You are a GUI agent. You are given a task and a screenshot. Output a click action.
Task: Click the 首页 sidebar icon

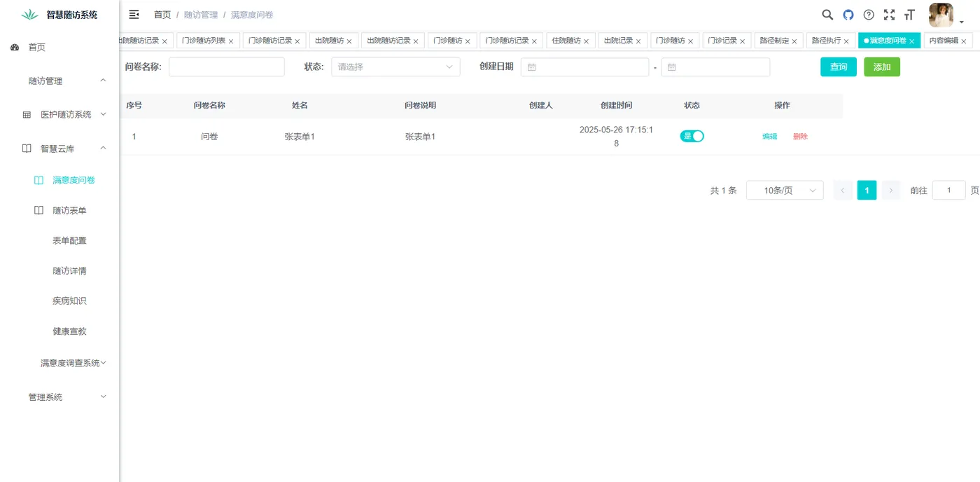[15, 48]
